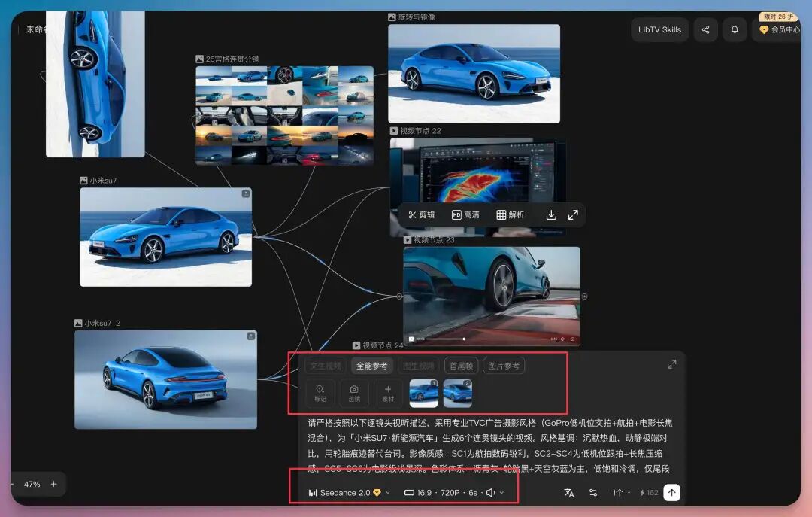The width and height of the screenshot is (812, 517).
Task: Open the 1↑ generation count dropdown
Action: tap(620, 493)
